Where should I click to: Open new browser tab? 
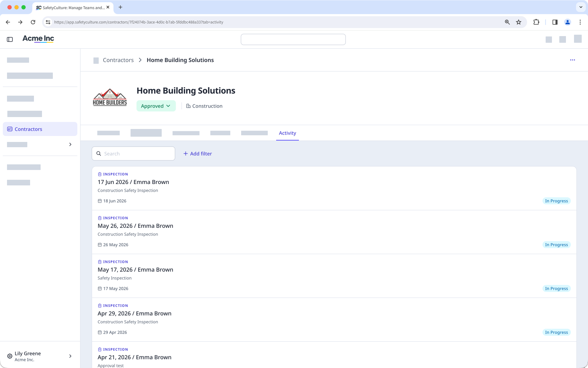click(x=120, y=7)
